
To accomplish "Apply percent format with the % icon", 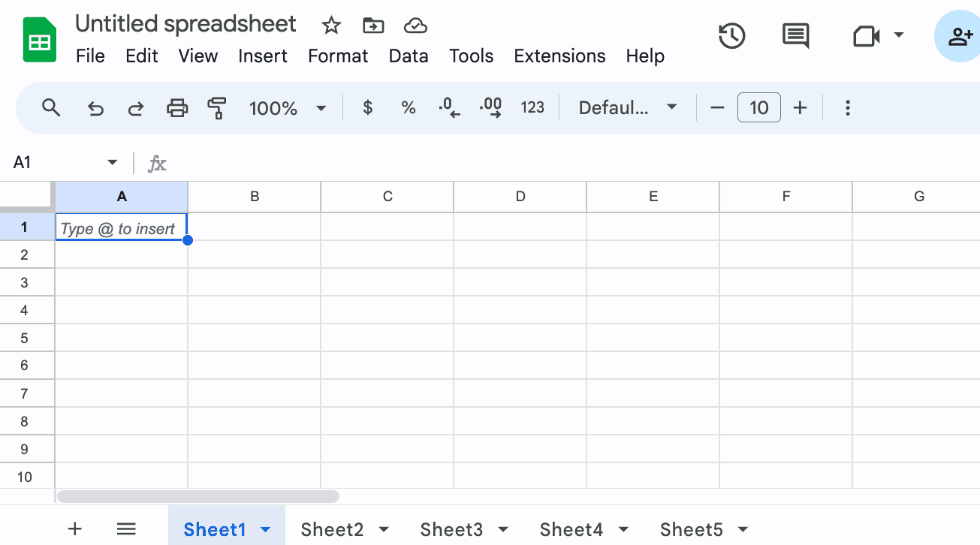I will pyautogui.click(x=409, y=108).
